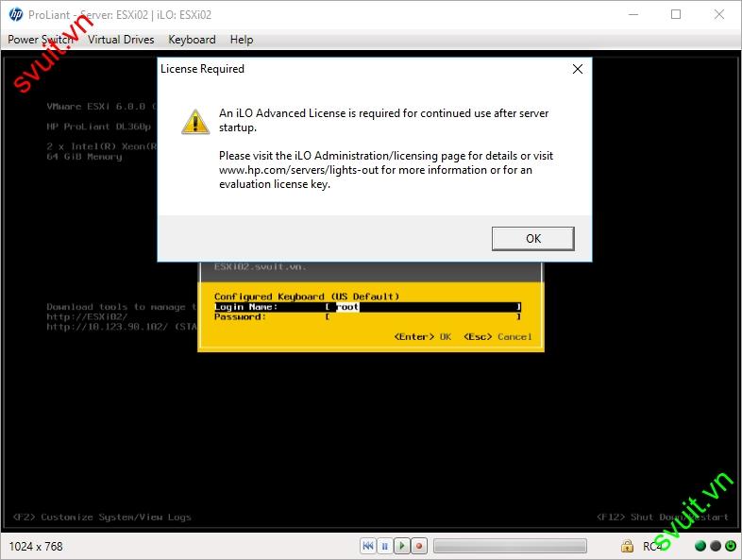Click <F2> Customize System/View Logs text
Viewport: 742px width, 560px height.
(102, 517)
